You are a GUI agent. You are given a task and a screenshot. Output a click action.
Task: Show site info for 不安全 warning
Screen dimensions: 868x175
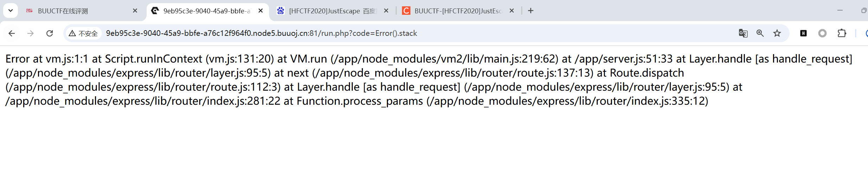click(83, 33)
